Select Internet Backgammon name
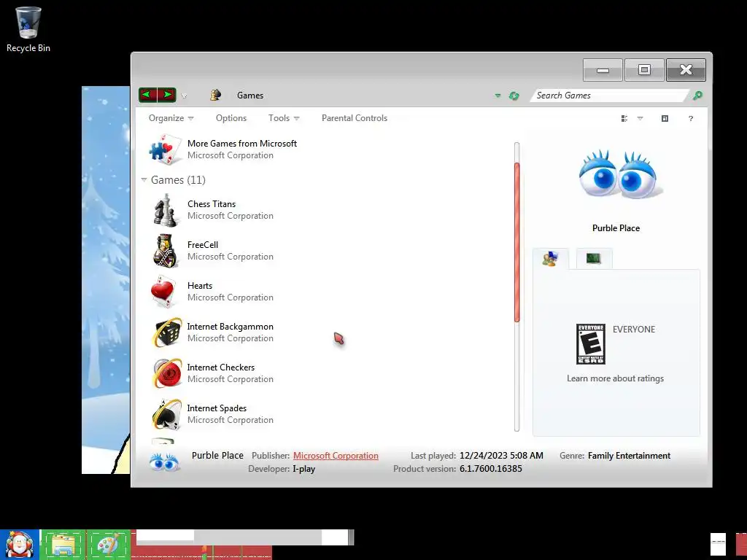 click(x=230, y=327)
